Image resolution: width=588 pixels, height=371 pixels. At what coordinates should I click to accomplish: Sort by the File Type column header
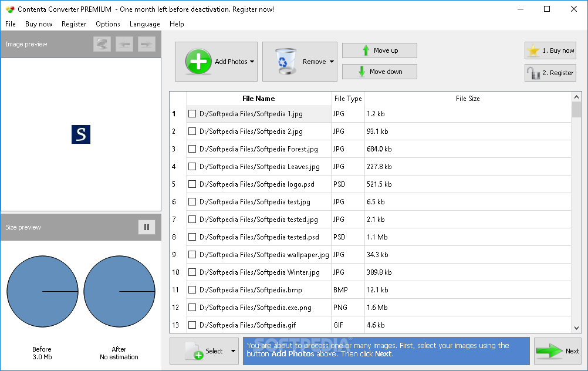(348, 98)
